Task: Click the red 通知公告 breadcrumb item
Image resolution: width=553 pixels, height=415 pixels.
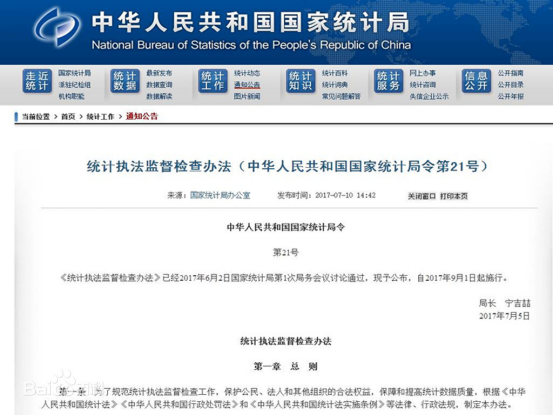Action: 142,116
